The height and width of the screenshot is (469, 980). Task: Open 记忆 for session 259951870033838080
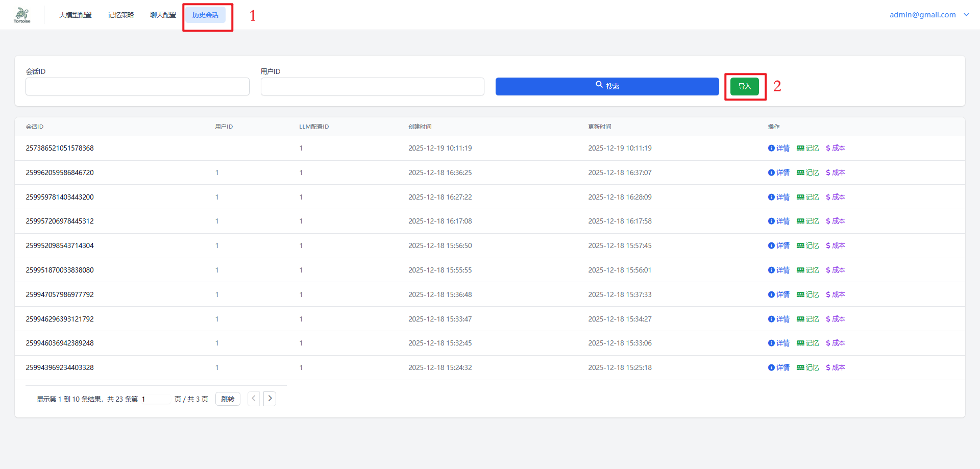coord(808,270)
